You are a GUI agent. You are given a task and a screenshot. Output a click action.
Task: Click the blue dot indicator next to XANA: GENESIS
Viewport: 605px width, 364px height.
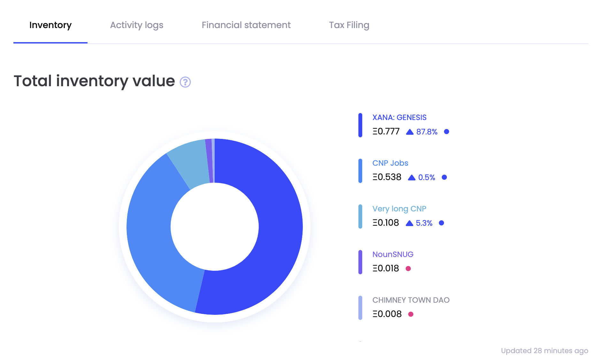click(446, 131)
